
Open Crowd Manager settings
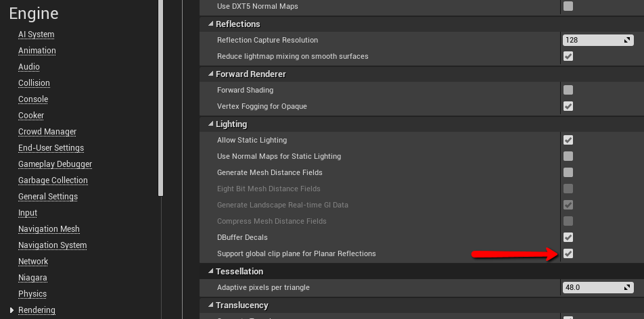point(47,132)
